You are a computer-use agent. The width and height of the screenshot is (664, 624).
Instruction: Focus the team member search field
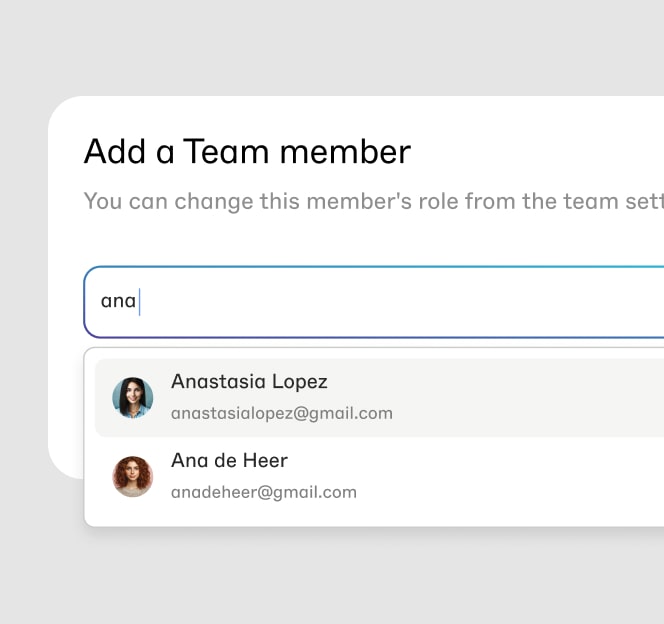click(x=374, y=302)
